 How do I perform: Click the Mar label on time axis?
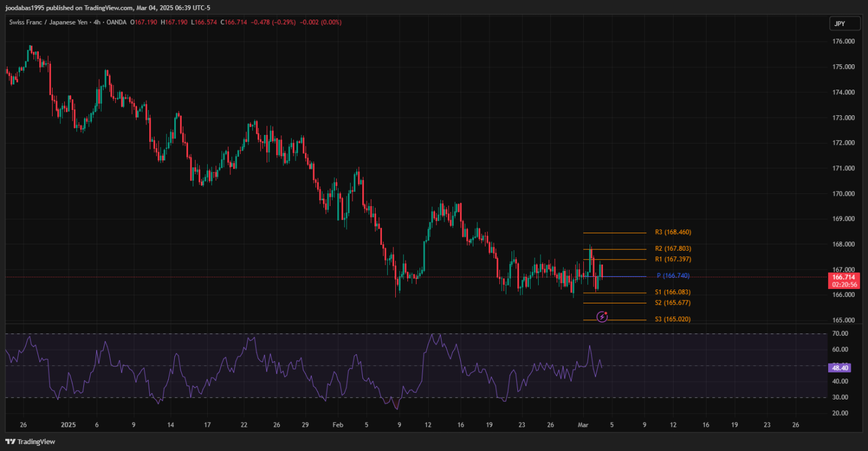(x=583, y=425)
